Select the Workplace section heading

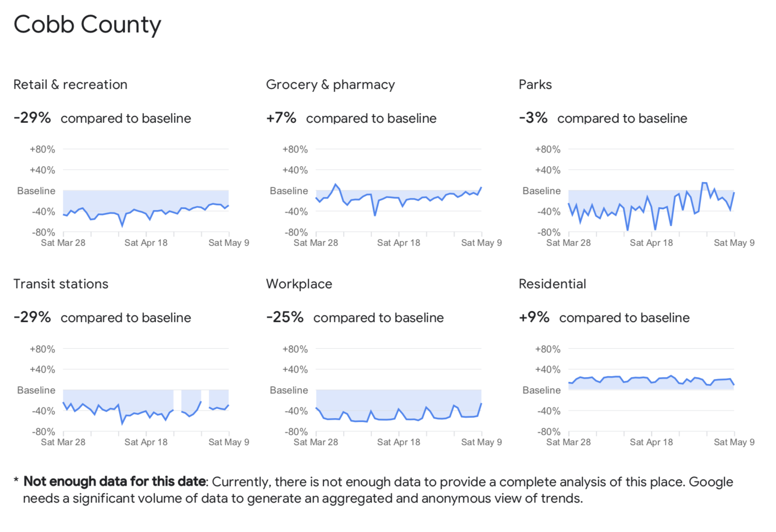pyautogui.click(x=299, y=284)
